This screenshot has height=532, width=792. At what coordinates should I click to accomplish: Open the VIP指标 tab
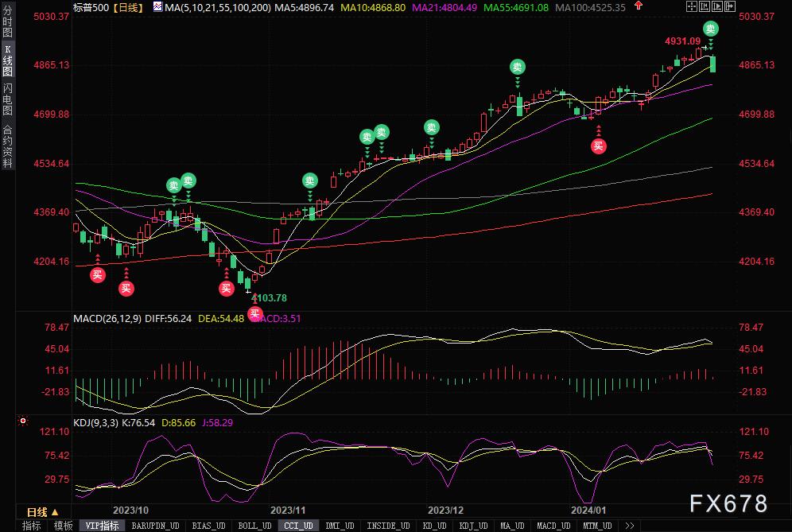[x=102, y=526]
